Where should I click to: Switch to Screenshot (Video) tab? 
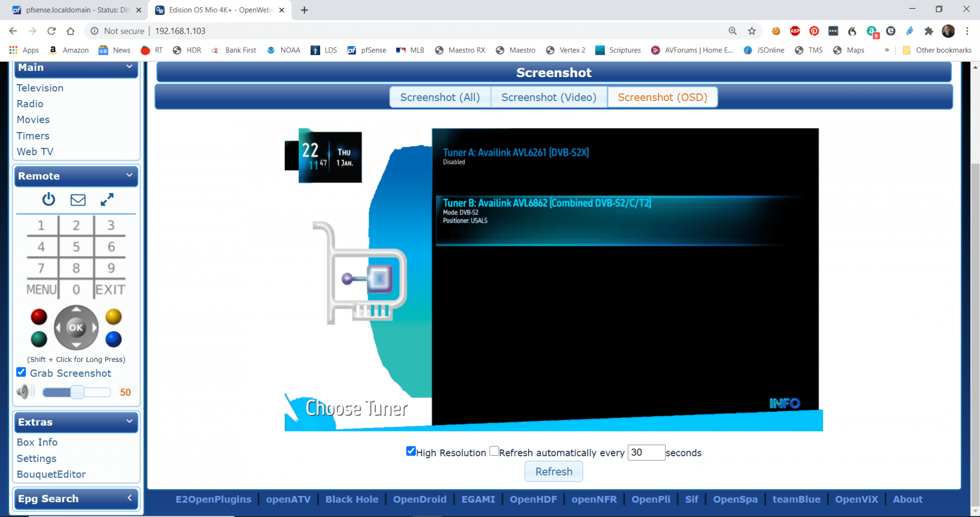point(549,97)
